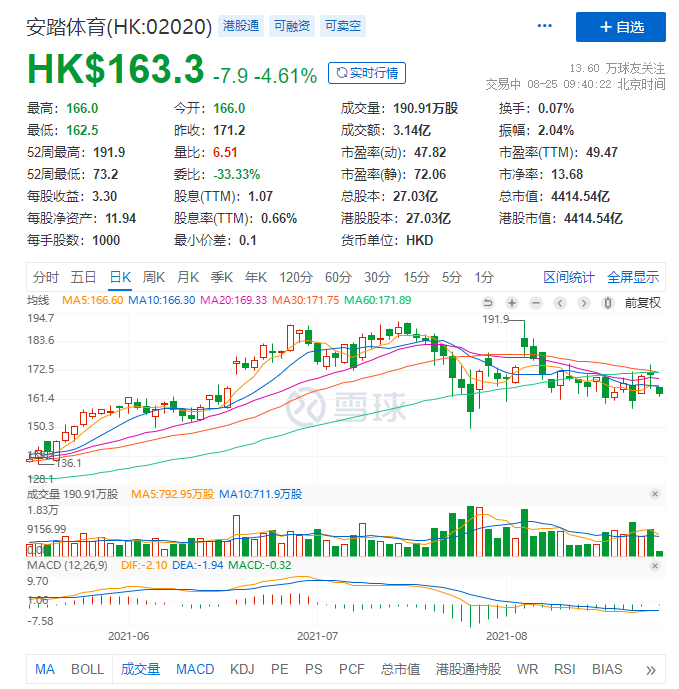This screenshot has width=679, height=689.
Task: Open 区间统计 range statistics
Action: (569, 277)
